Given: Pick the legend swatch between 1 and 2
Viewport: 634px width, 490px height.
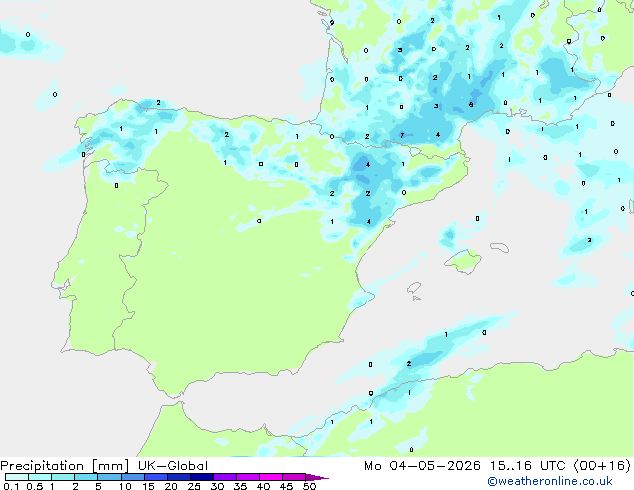Looking at the screenshot, I should pos(63,477).
